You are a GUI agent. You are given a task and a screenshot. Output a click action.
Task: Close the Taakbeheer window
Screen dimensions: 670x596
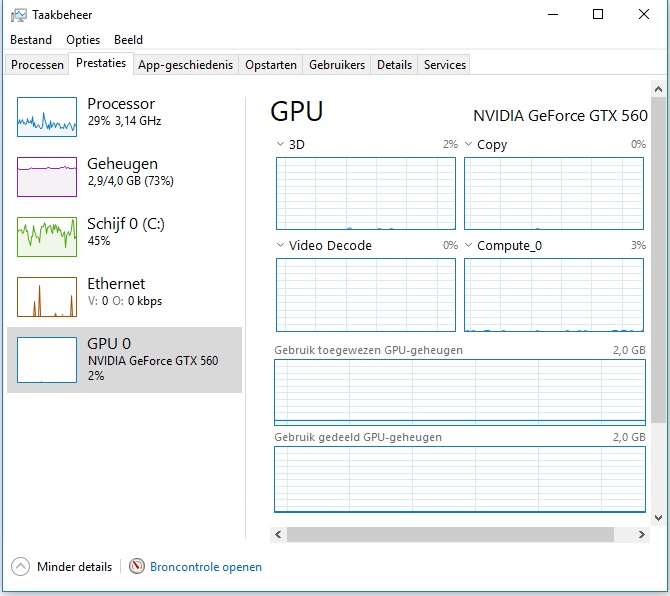point(644,14)
